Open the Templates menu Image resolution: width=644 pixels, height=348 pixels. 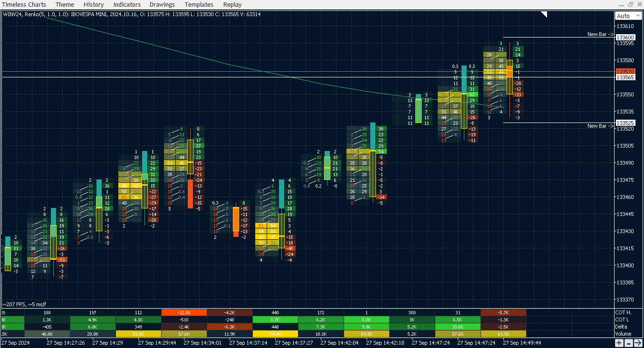coord(199,4)
